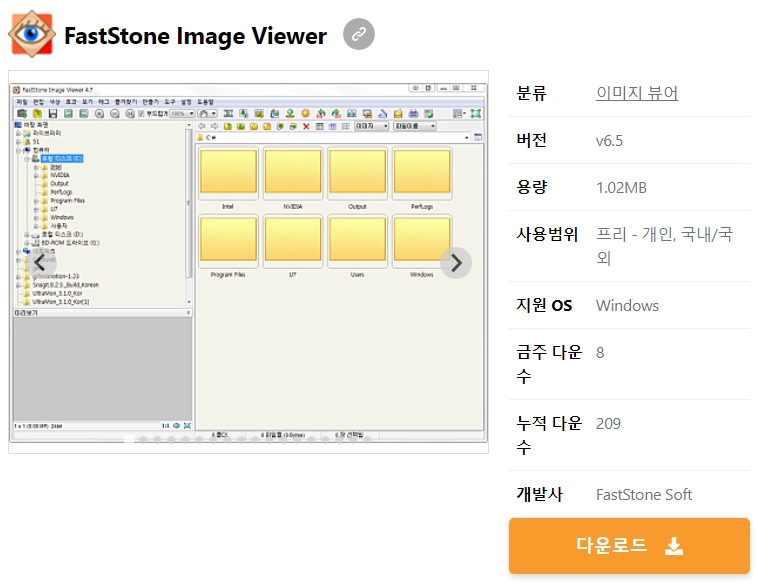Select the PerfLogs folder thumbnail

422,173
